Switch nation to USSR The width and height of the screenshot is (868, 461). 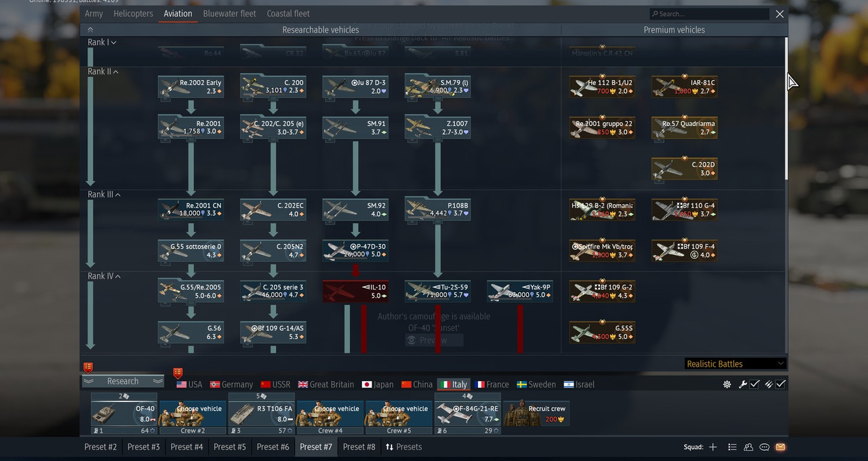pyautogui.click(x=275, y=384)
